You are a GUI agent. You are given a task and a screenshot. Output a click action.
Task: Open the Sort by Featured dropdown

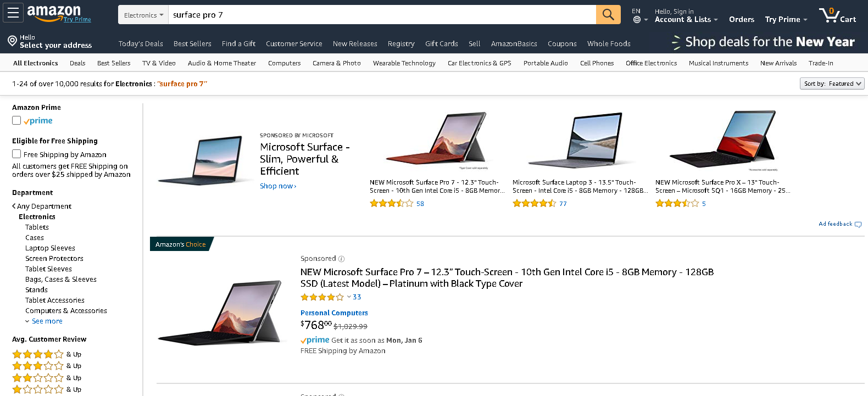pos(832,83)
